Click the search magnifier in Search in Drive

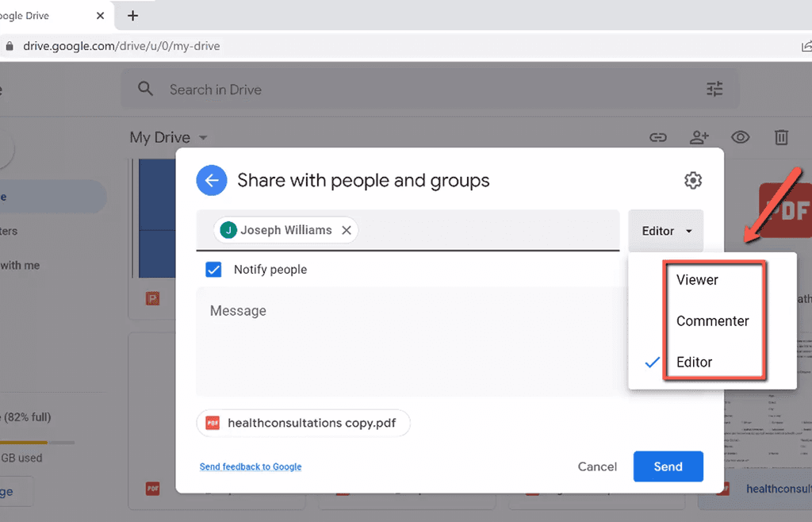click(x=145, y=89)
